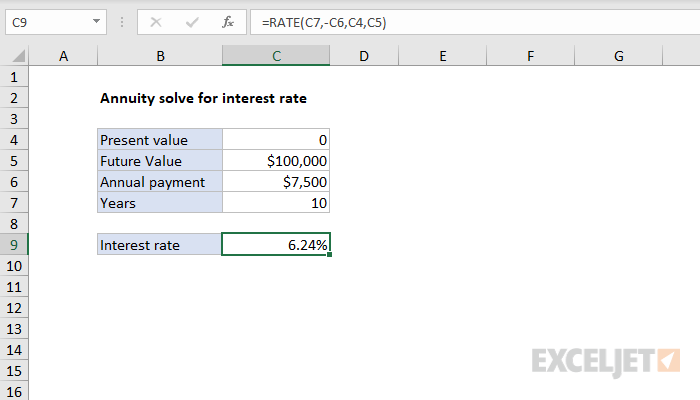The height and width of the screenshot is (400, 700).
Task: Select the 'Interest rate' label cell
Action: tap(160, 245)
